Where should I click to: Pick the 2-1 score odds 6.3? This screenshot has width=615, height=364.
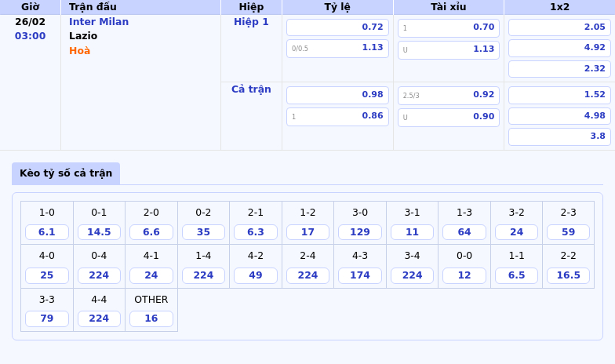pos(256,232)
